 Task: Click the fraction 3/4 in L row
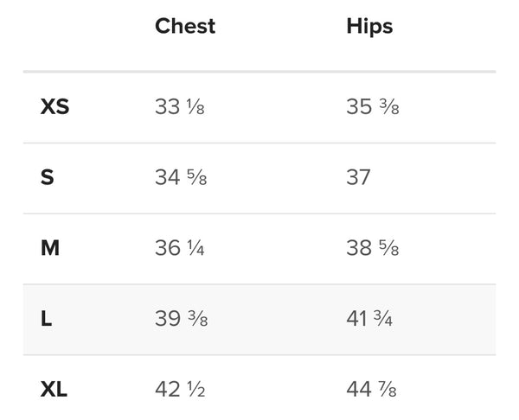coord(383,319)
